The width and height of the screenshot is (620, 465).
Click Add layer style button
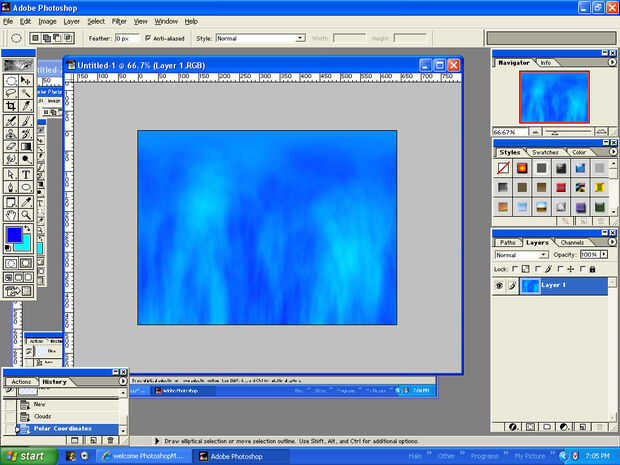(x=513, y=427)
